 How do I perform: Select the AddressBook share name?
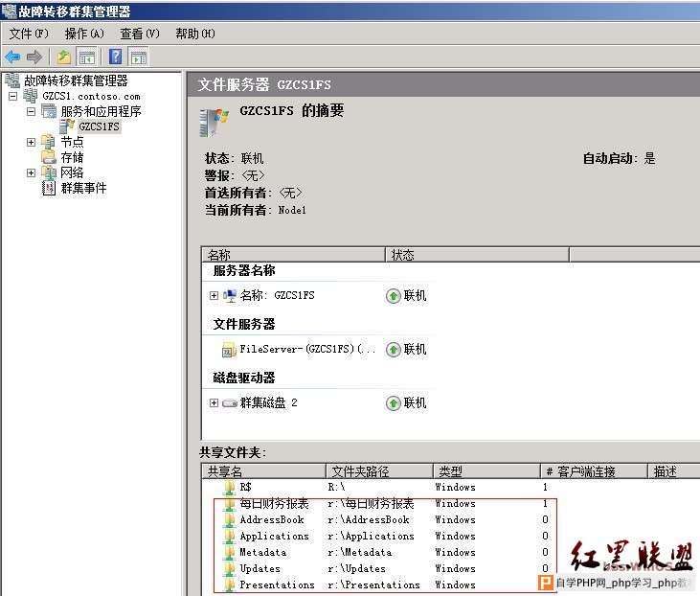point(272,519)
